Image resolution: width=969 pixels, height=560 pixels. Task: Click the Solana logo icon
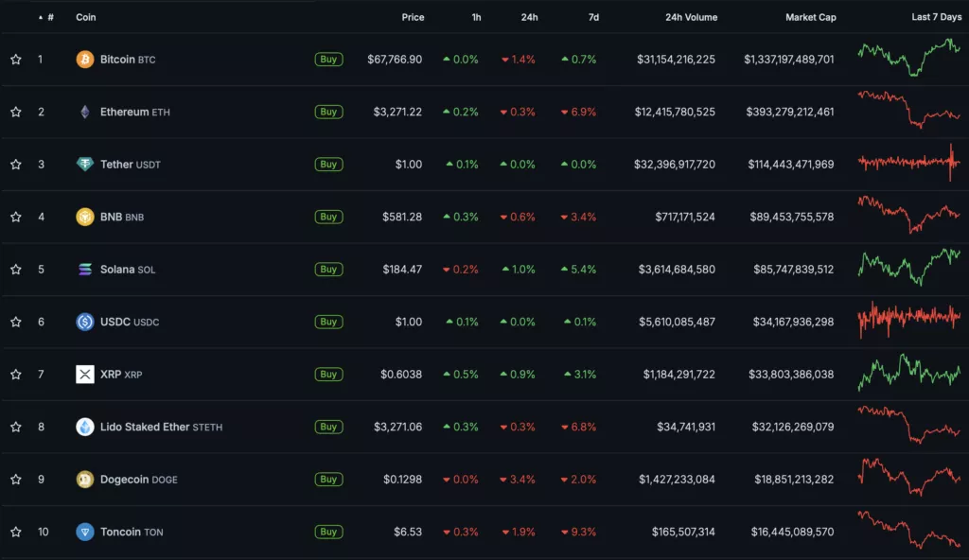pyautogui.click(x=85, y=270)
